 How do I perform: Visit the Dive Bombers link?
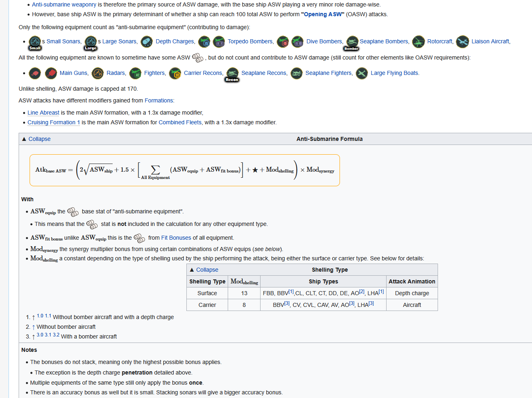[x=325, y=41]
